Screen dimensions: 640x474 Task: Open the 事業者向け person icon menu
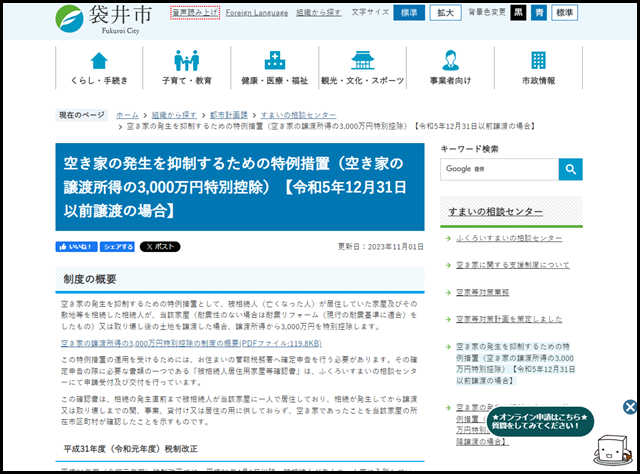pos(450,68)
